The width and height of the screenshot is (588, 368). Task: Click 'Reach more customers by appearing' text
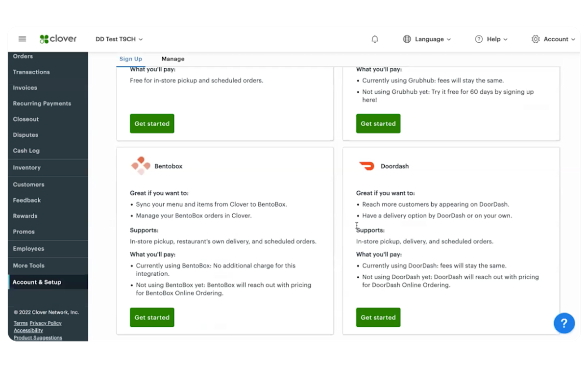point(436,204)
